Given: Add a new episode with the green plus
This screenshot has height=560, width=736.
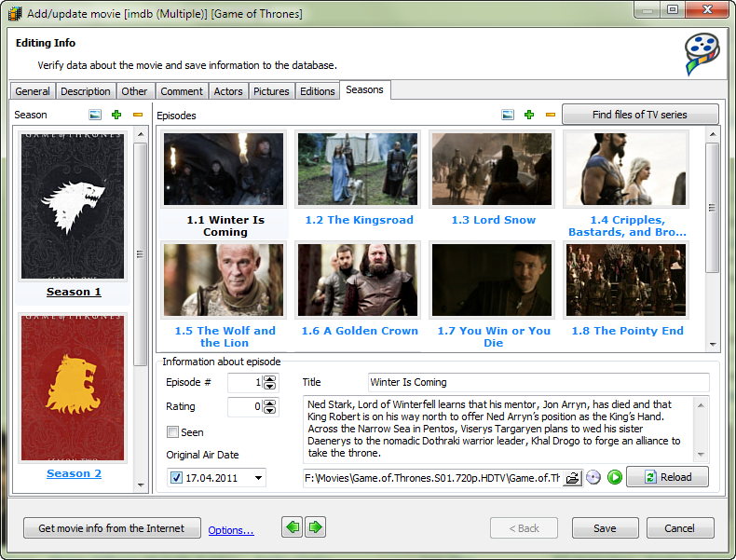Looking at the screenshot, I should pos(529,115).
